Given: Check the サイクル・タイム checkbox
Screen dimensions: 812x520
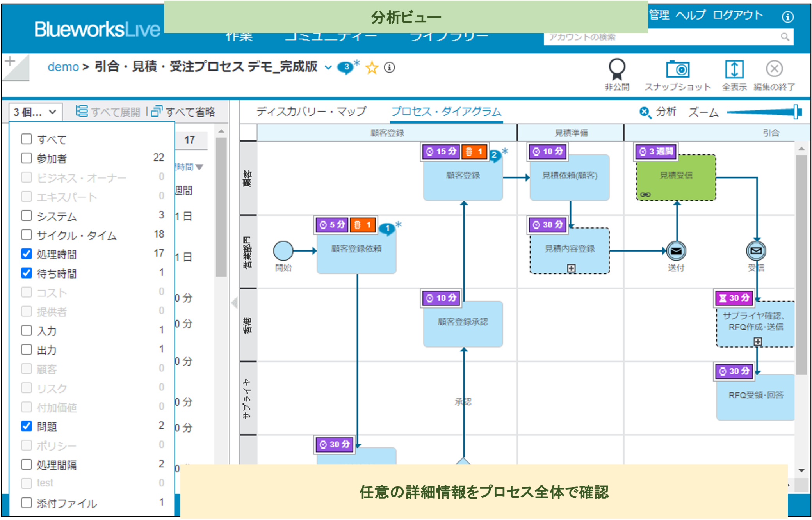Looking at the screenshot, I should click(x=27, y=234).
